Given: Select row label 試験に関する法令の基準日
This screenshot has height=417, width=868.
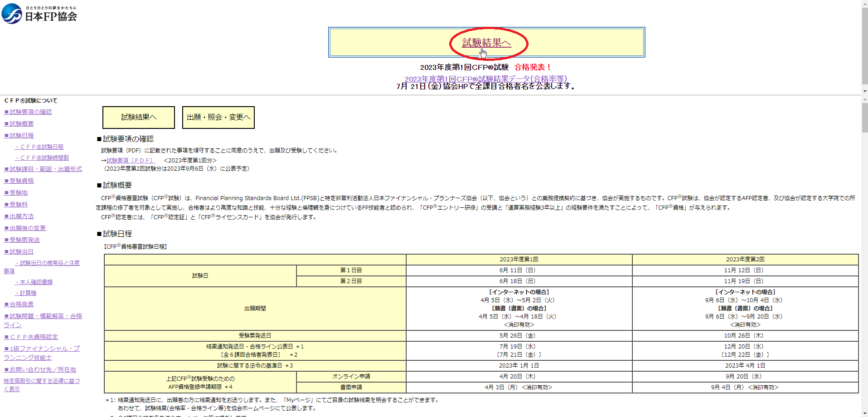Looking at the screenshot, I should pyautogui.click(x=255, y=366).
